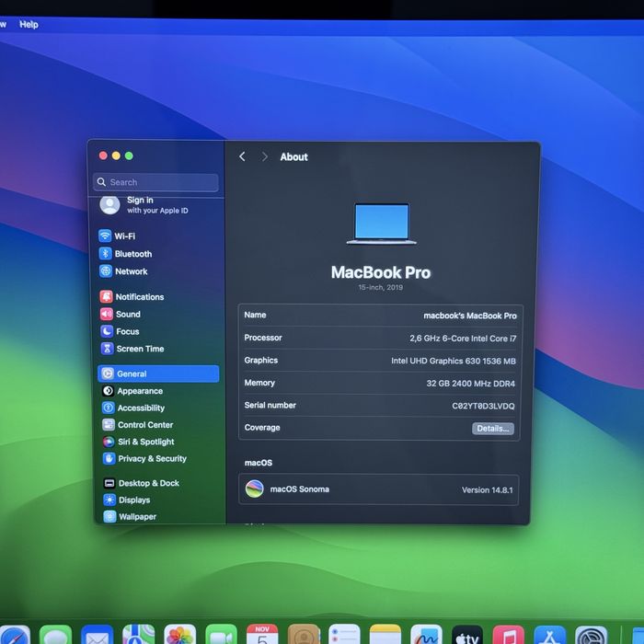This screenshot has height=644, width=644.
Task: Select the General sidebar item
Action: pyautogui.click(x=158, y=374)
